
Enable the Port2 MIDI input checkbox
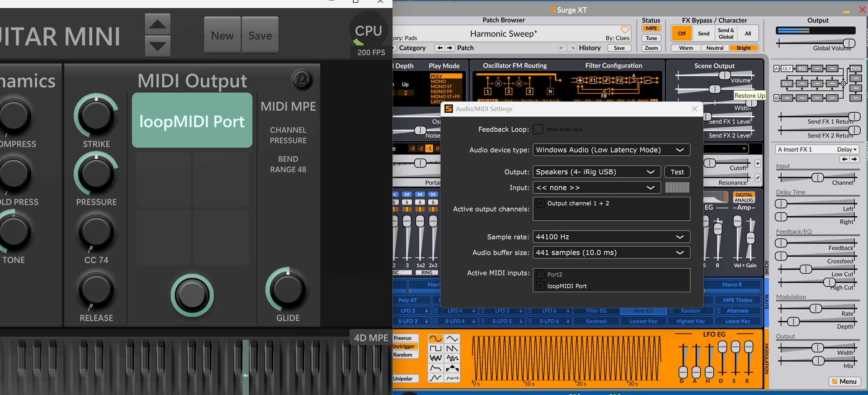tap(540, 274)
